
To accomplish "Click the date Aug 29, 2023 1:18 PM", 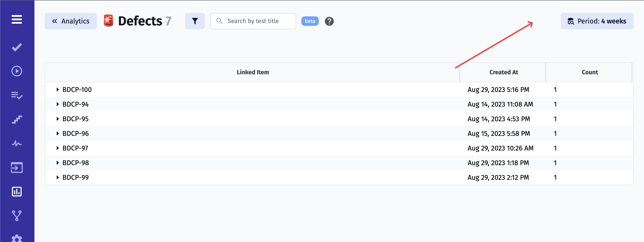I will tap(498, 163).
